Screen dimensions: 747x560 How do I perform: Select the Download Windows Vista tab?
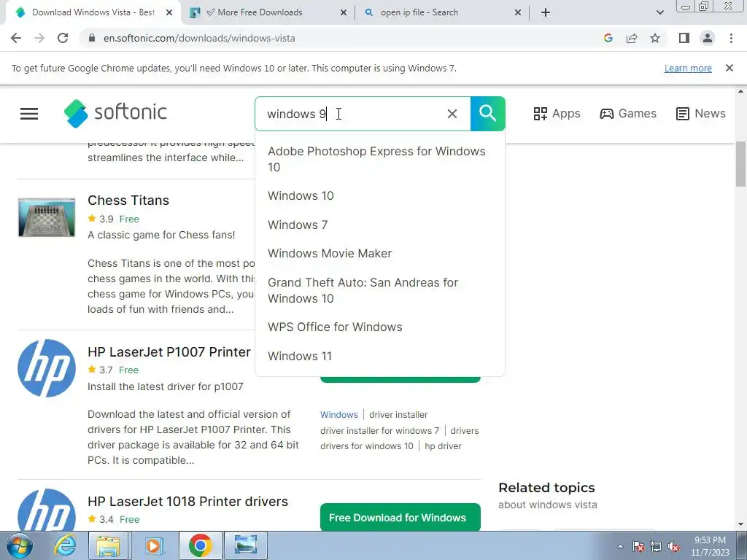(x=93, y=12)
